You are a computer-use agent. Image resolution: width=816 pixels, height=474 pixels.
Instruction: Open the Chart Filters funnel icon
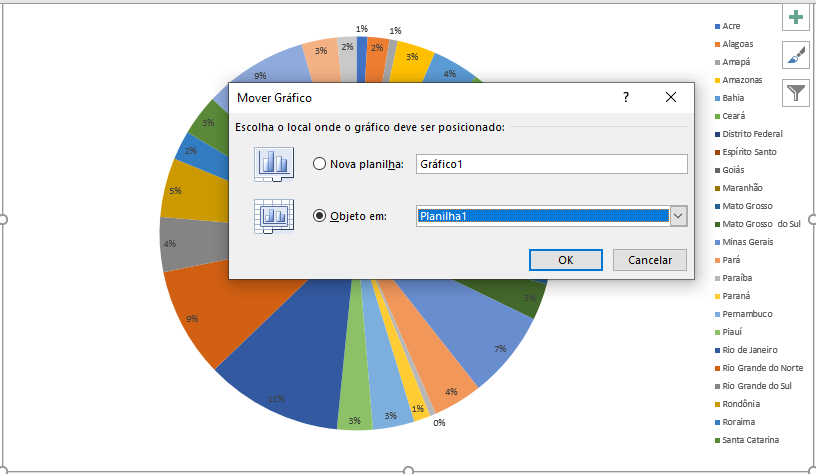point(796,93)
